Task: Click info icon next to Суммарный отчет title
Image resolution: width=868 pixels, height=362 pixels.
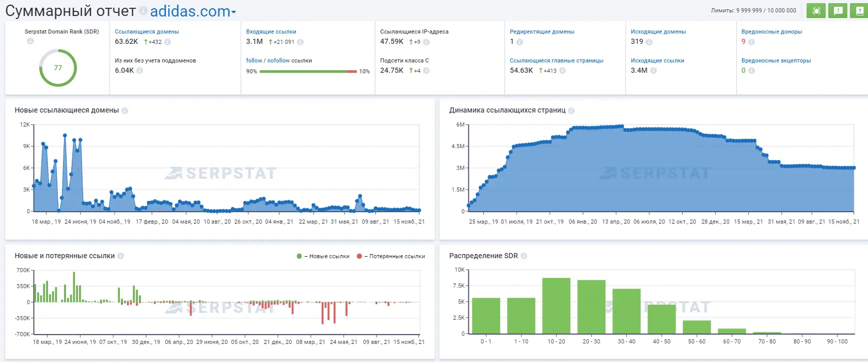Action: 143,11
